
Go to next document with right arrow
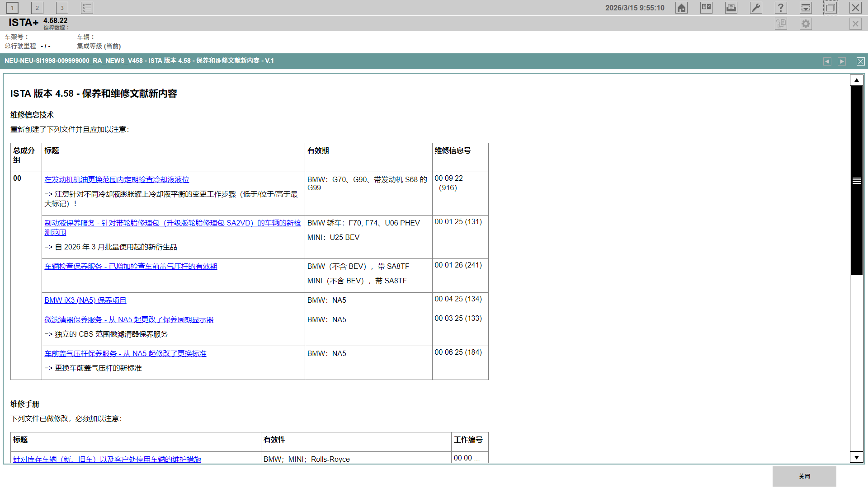click(x=842, y=61)
